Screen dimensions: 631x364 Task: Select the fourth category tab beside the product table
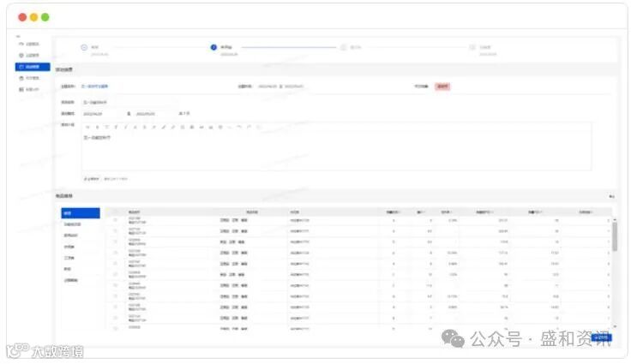pos(81,247)
